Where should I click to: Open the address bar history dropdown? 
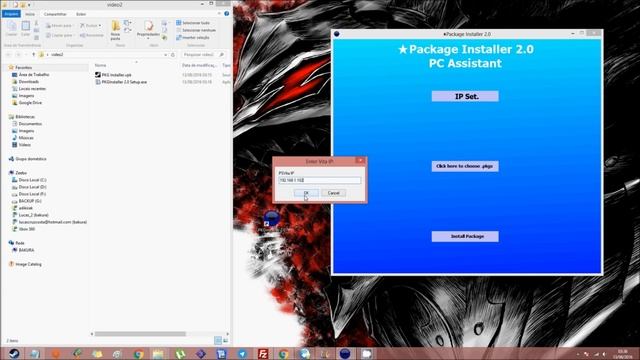coord(166,54)
